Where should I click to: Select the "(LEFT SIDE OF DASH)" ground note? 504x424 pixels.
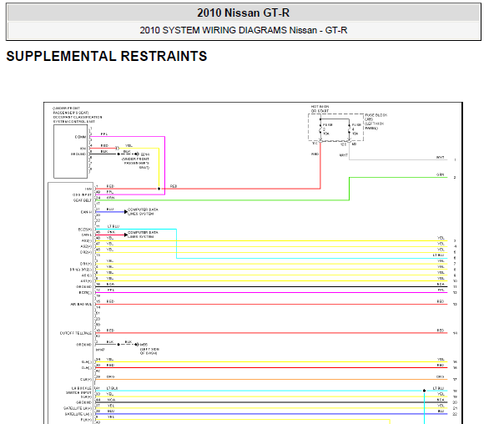tap(149, 351)
